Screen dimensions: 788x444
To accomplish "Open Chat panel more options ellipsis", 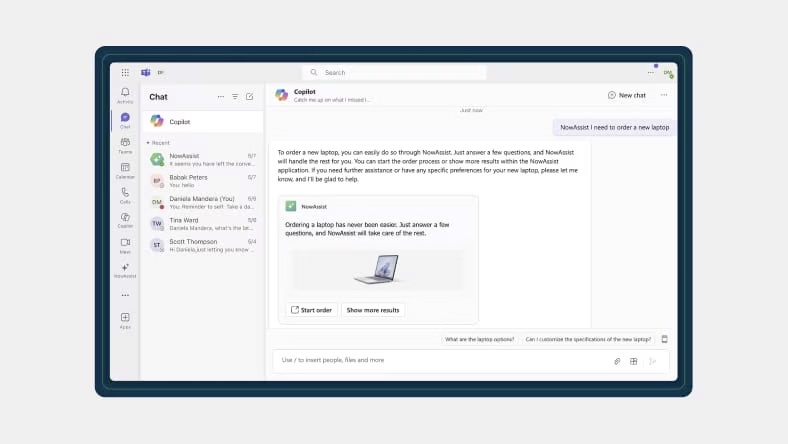I will [x=221, y=97].
